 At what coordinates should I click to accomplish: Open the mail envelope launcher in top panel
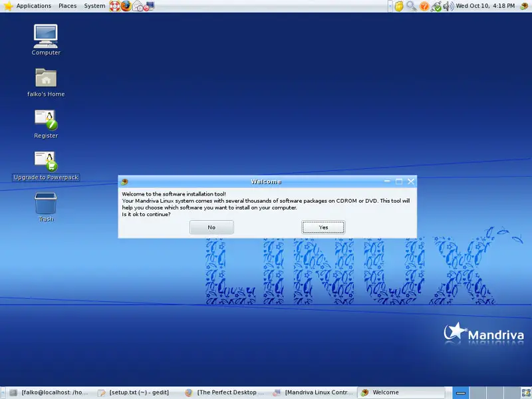click(138, 6)
